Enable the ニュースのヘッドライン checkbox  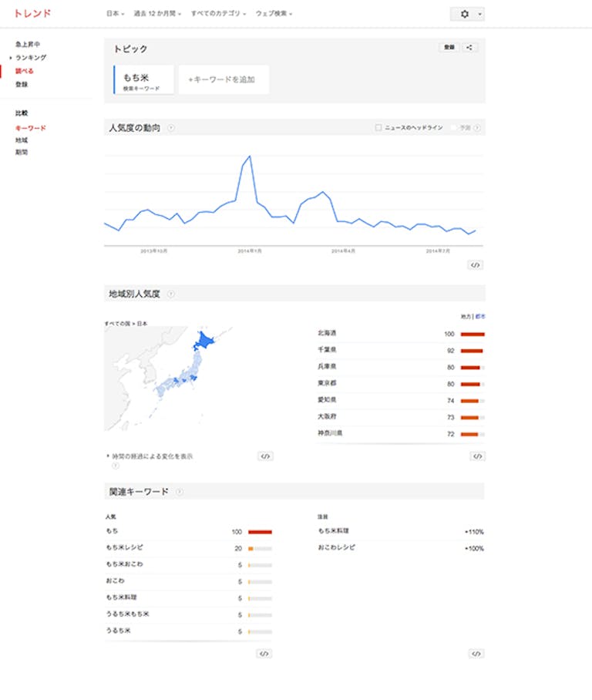pyautogui.click(x=378, y=128)
